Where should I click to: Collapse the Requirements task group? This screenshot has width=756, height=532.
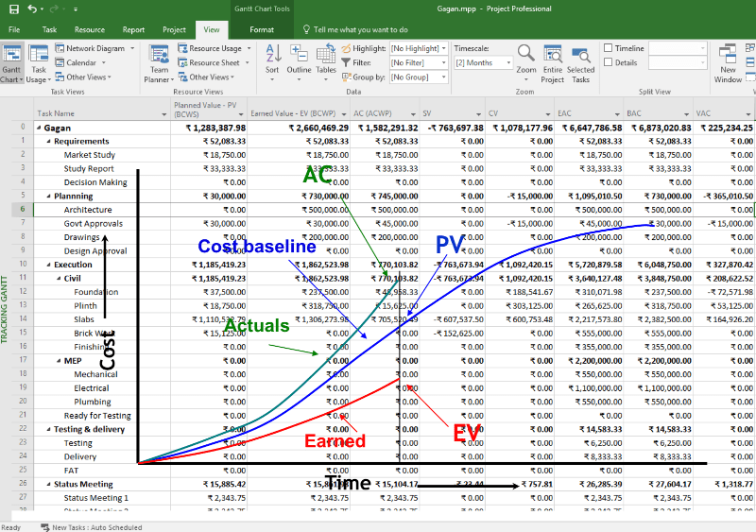coord(49,141)
